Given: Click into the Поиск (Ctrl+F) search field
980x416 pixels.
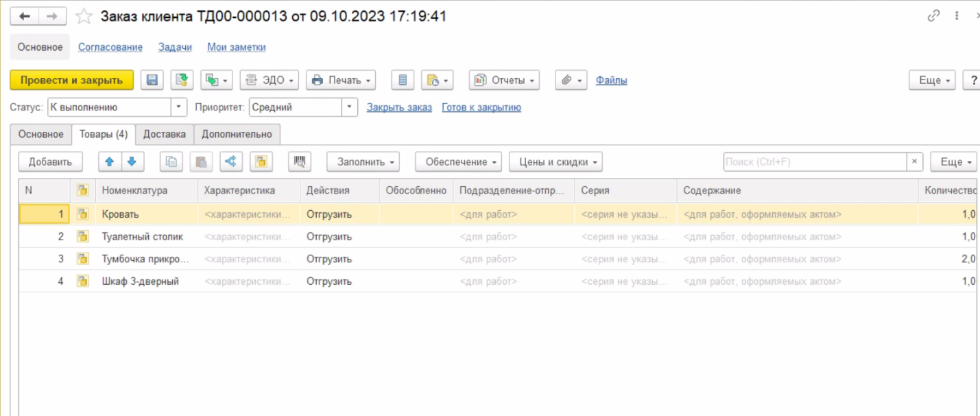Looking at the screenshot, I should point(815,162).
